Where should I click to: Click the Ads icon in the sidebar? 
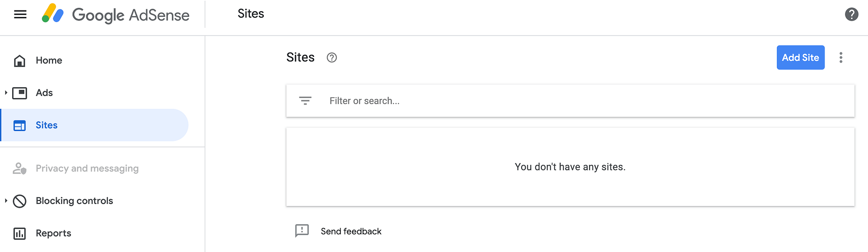19,92
